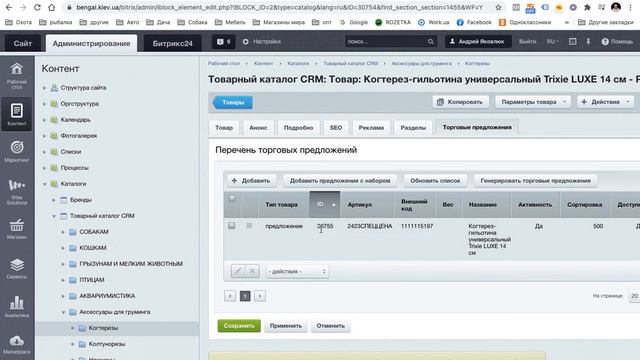Open the Аналитика sidebar icon
The width and height of the screenshot is (640, 360).
click(17, 307)
